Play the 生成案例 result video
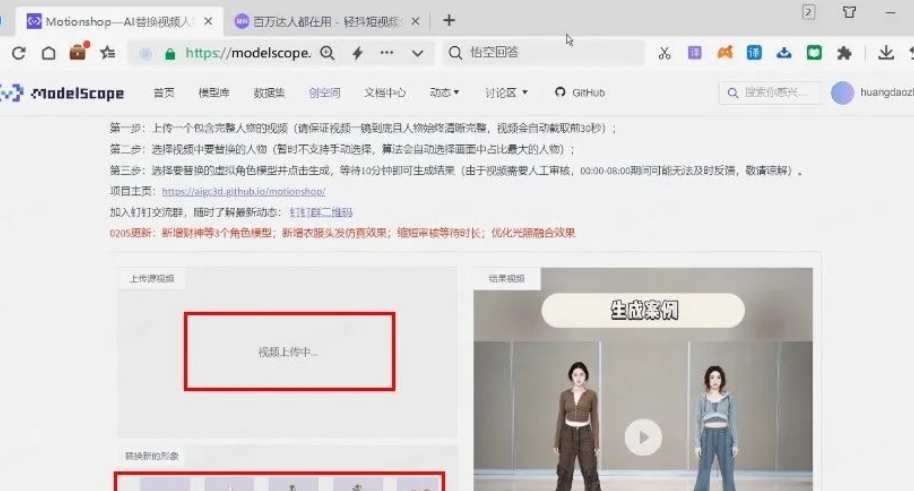The height and width of the screenshot is (491, 914). coord(644,437)
